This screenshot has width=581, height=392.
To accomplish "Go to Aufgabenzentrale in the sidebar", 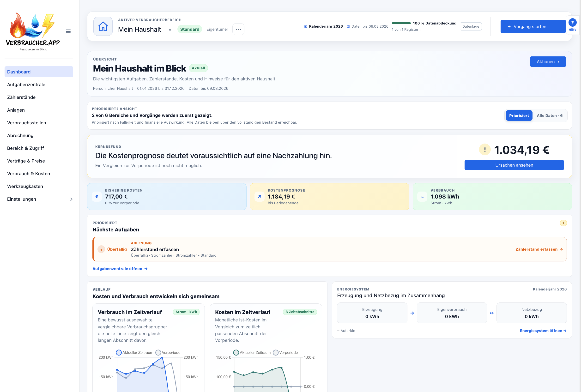I will click(x=39, y=84).
